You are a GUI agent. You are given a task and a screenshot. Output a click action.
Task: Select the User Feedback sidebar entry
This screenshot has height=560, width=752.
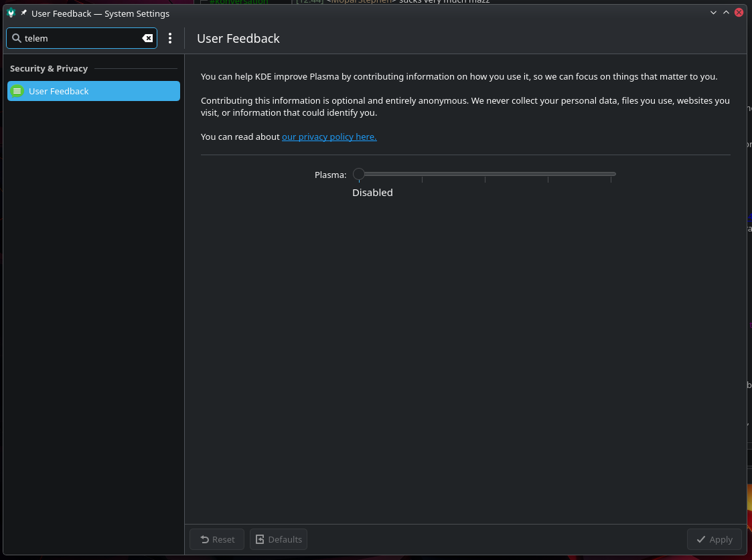pos(94,91)
